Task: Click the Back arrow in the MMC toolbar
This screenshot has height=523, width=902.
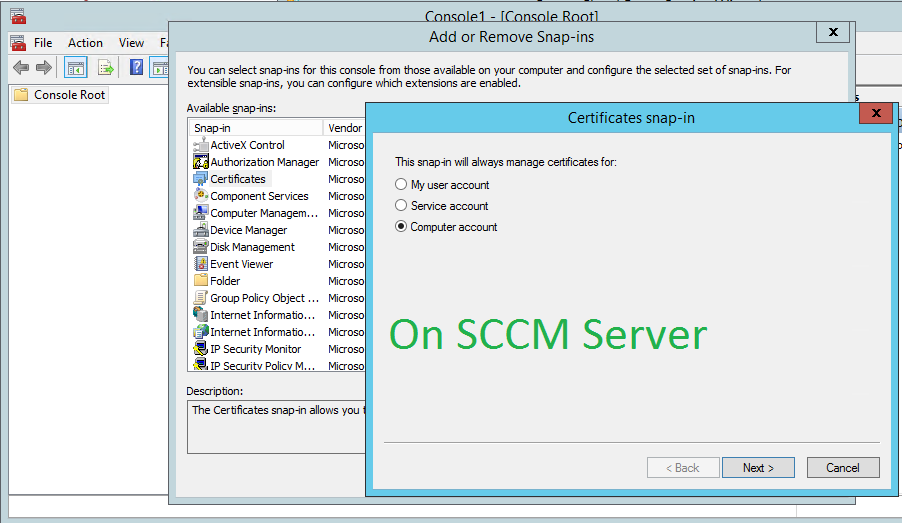Action: 21,67
